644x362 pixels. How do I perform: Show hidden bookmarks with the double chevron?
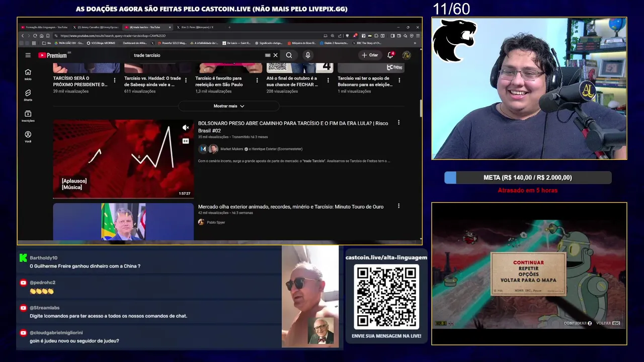[x=415, y=43]
